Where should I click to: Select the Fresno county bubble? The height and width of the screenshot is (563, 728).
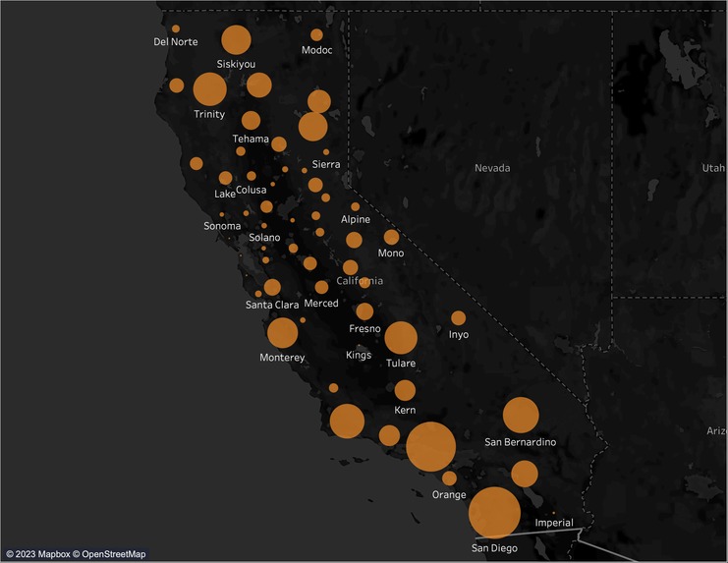click(364, 311)
